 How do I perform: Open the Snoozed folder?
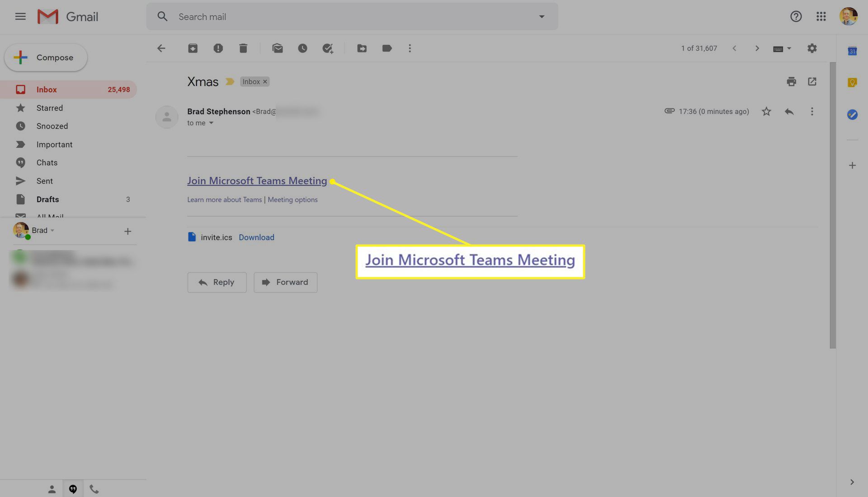69,126
